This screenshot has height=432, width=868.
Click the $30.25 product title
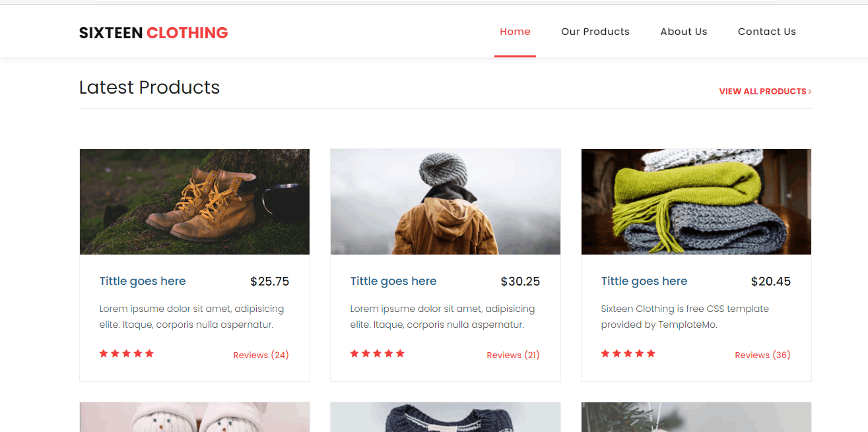tap(393, 281)
